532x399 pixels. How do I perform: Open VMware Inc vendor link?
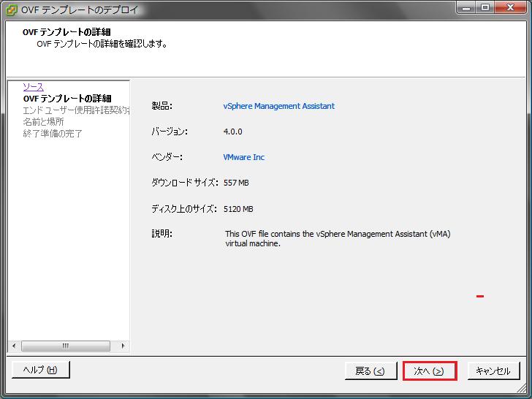(x=243, y=157)
